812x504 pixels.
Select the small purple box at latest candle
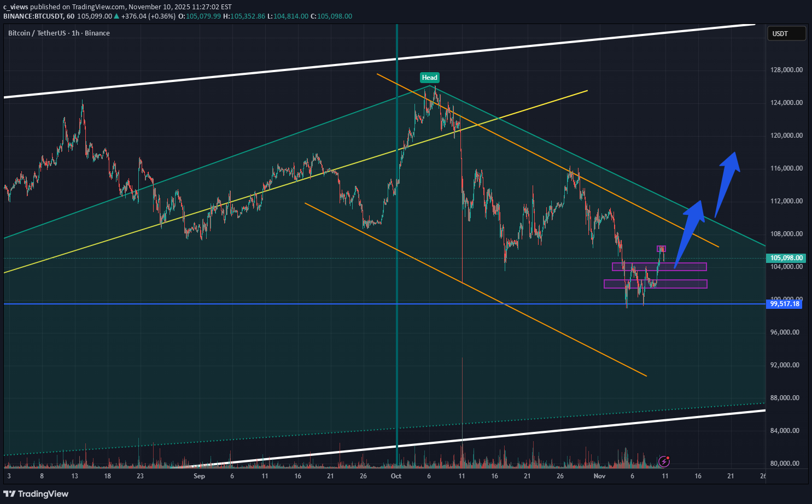tap(661, 249)
